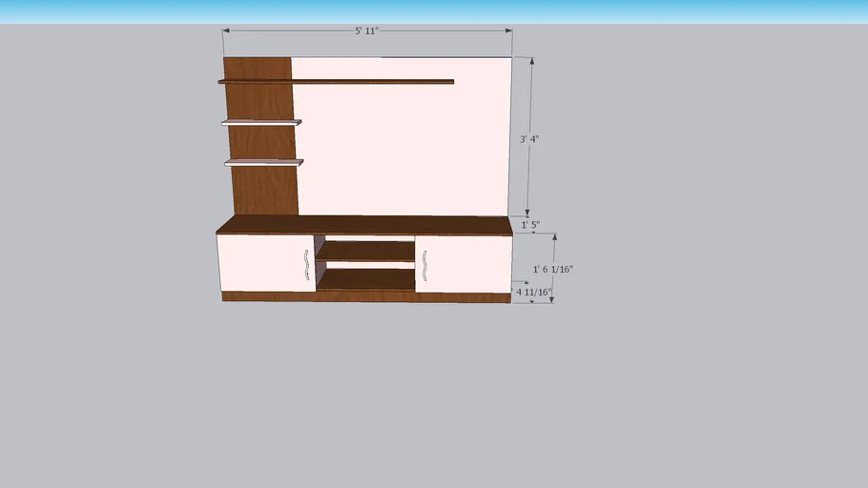Click the lower open center shelf
The image size is (868, 488).
point(364,279)
